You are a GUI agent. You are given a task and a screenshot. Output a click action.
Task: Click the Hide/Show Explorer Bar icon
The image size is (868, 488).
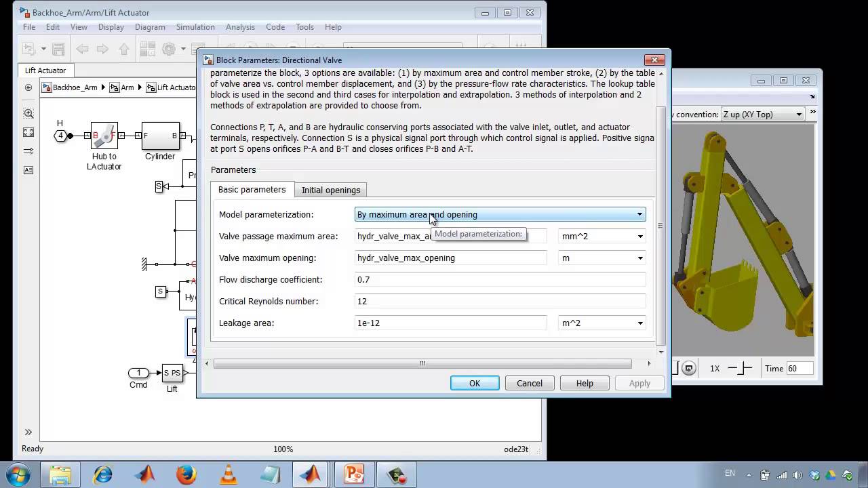click(28, 87)
